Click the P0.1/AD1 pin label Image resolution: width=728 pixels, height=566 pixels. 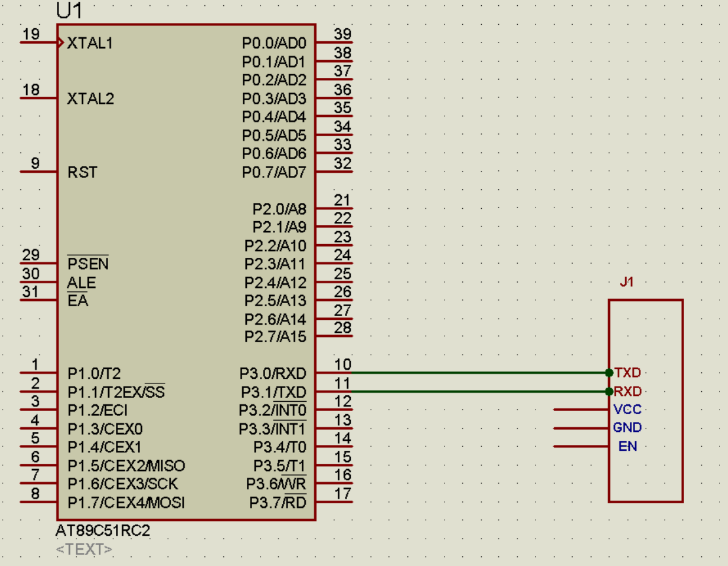[x=274, y=62]
